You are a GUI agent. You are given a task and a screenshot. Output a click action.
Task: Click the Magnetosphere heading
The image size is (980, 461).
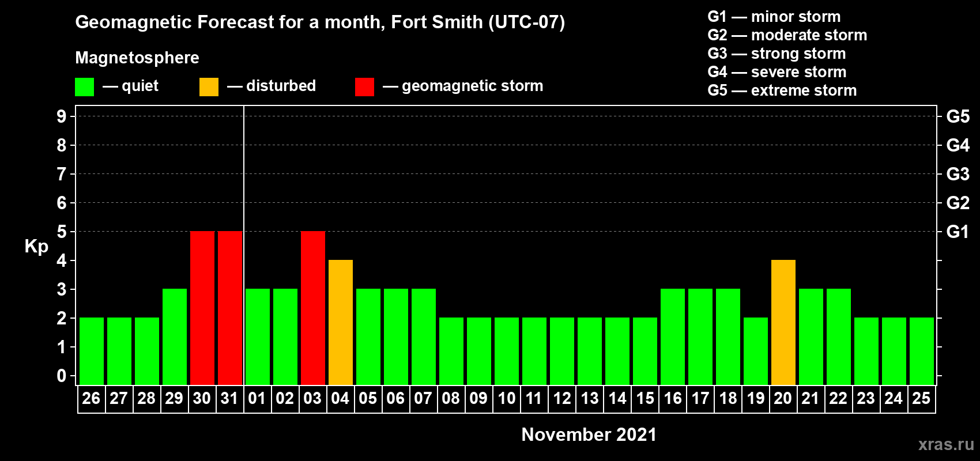(x=137, y=58)
